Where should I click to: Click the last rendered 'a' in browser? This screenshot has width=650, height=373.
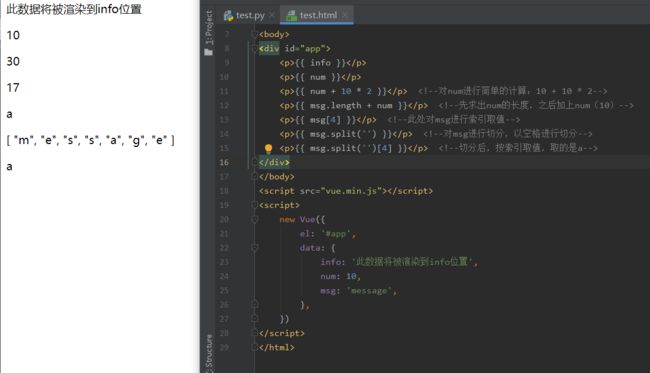tap(9, 167)
